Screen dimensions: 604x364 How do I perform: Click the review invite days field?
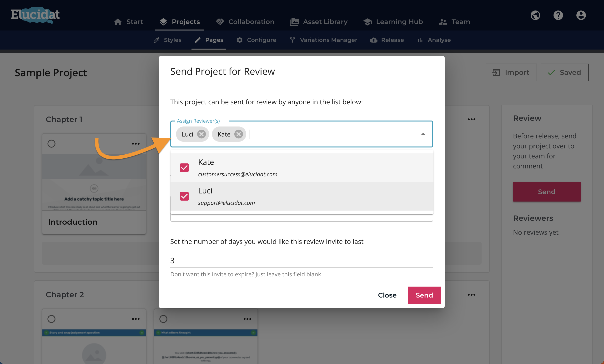tap(302, 261)
